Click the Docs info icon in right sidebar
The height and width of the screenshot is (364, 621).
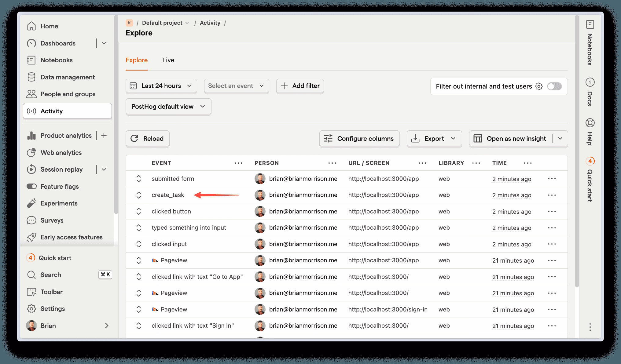(590, 82)
